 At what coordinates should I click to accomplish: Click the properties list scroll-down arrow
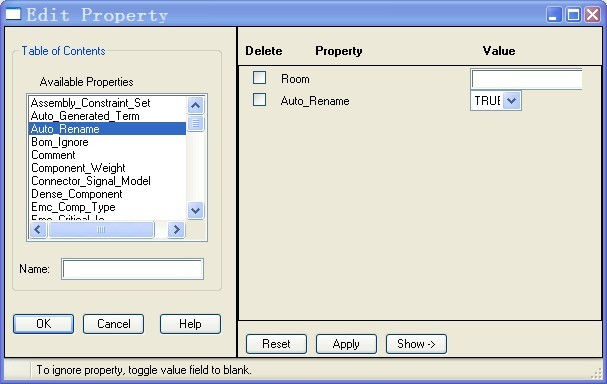click(x=195, y=211)
